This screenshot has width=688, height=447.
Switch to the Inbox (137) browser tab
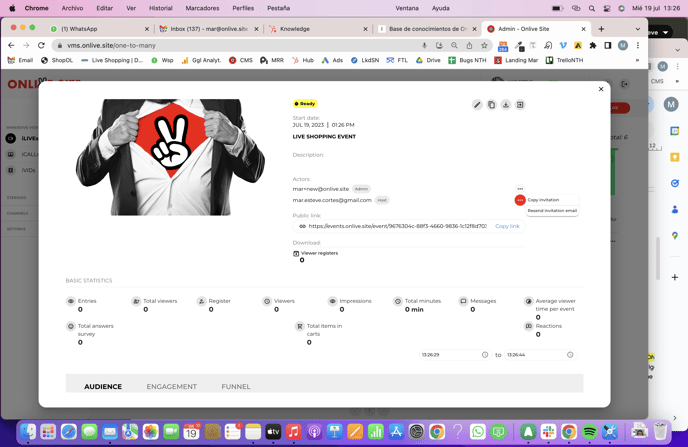coord(209,29)
